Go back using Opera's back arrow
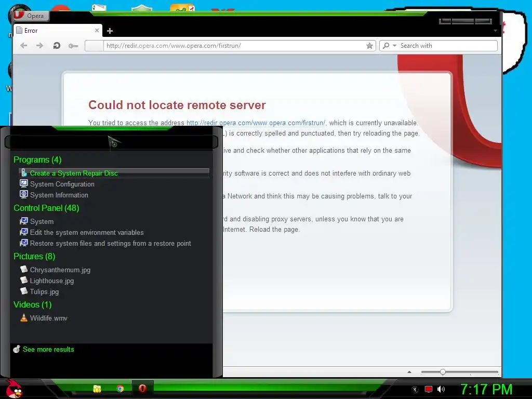This screenshot has width=532, height=399. pos(23,46)
